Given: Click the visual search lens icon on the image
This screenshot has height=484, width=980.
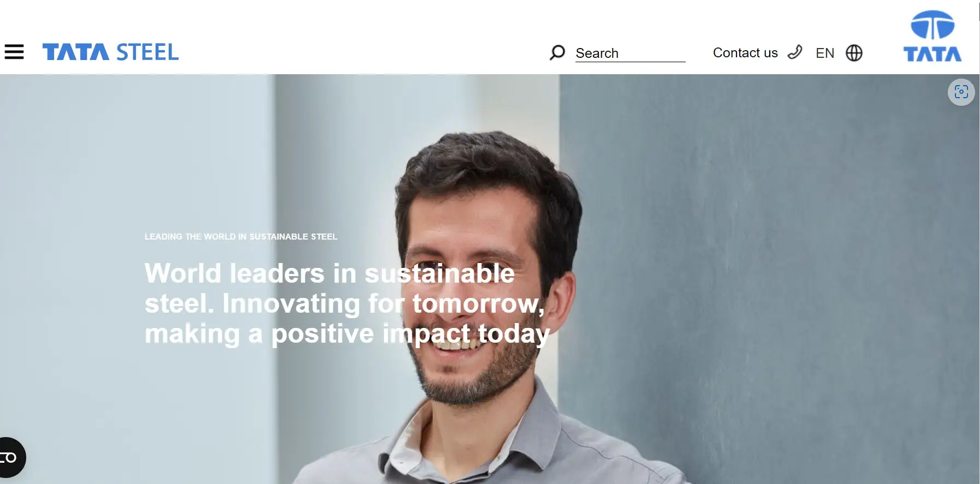Looking at the screenshot, I should click(961, 92).
